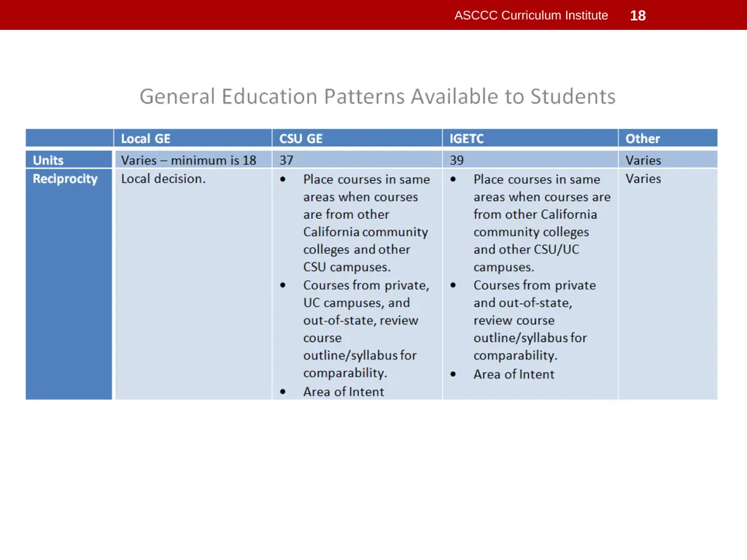This screenshot has height=560, width=747.
Task: Click Varies in the Reciprocity row
Action: pyautogui.click(x=643, y=179)
